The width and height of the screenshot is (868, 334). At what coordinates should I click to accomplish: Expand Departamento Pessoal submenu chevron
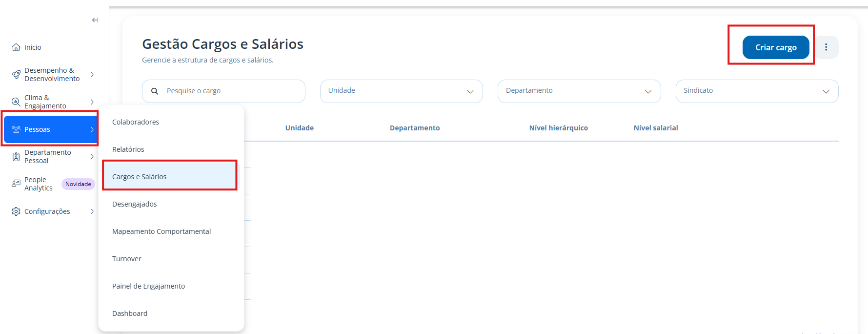click(x=92, y=157)
